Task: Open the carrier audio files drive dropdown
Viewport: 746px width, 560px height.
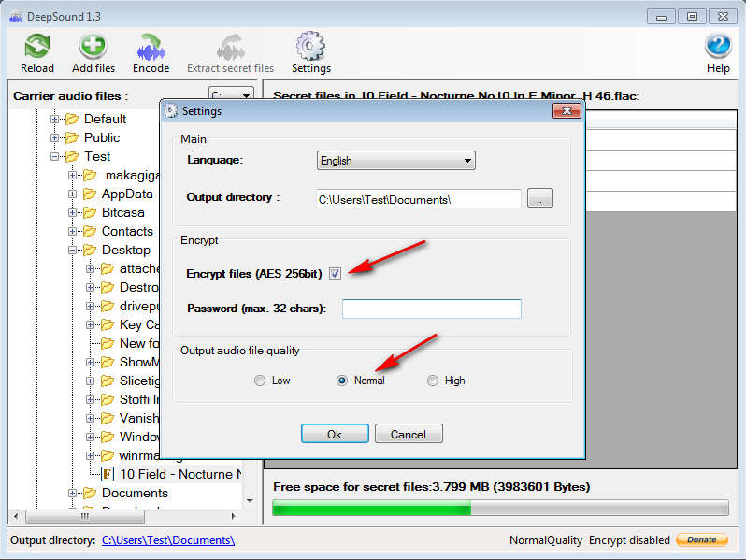Action: pos(231,94)
